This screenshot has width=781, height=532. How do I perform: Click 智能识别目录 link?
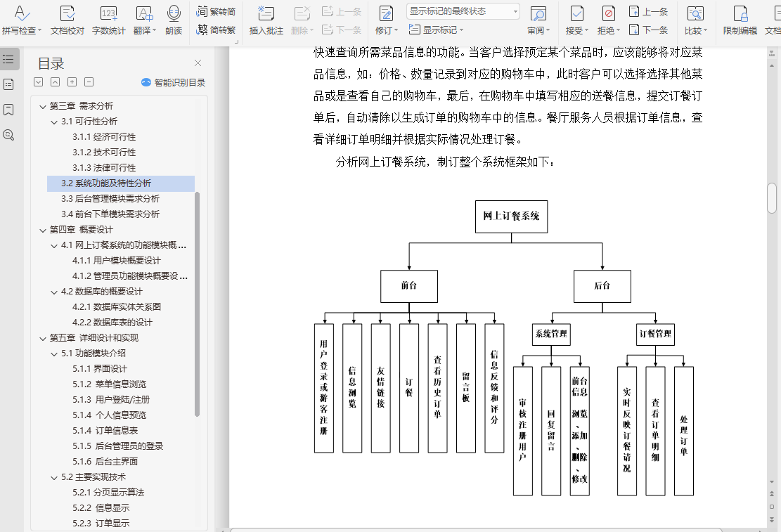tap(174, 82)
